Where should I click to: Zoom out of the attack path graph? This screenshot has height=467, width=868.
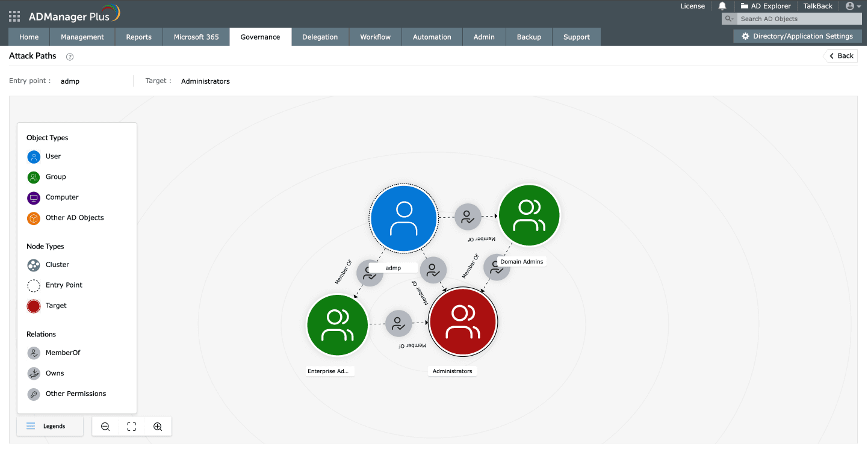click(105, 426)
